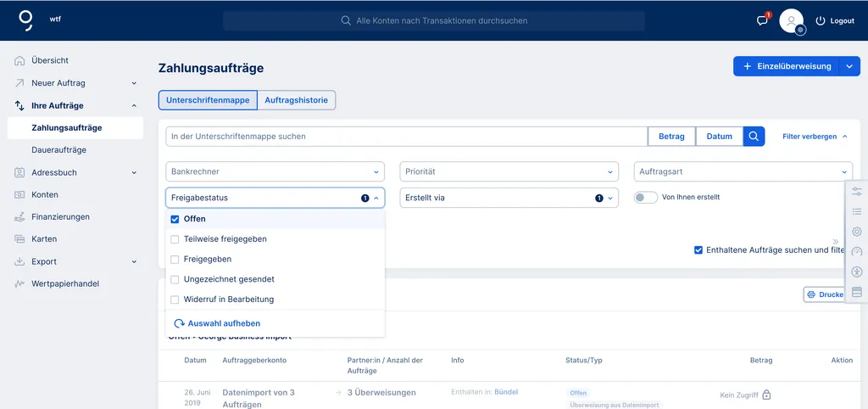868x409 pixels.
Task: Click the Filter verbergen link
Action: [815, 137]
